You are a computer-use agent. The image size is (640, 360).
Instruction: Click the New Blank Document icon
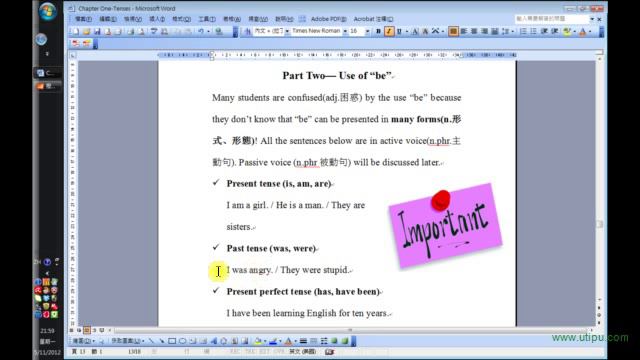pos(76,31)
